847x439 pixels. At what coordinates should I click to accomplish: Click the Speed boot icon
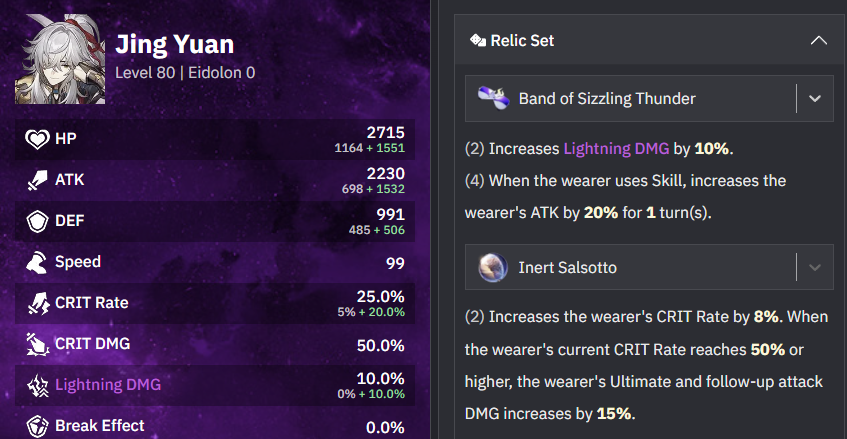click(x=37, y=262)
